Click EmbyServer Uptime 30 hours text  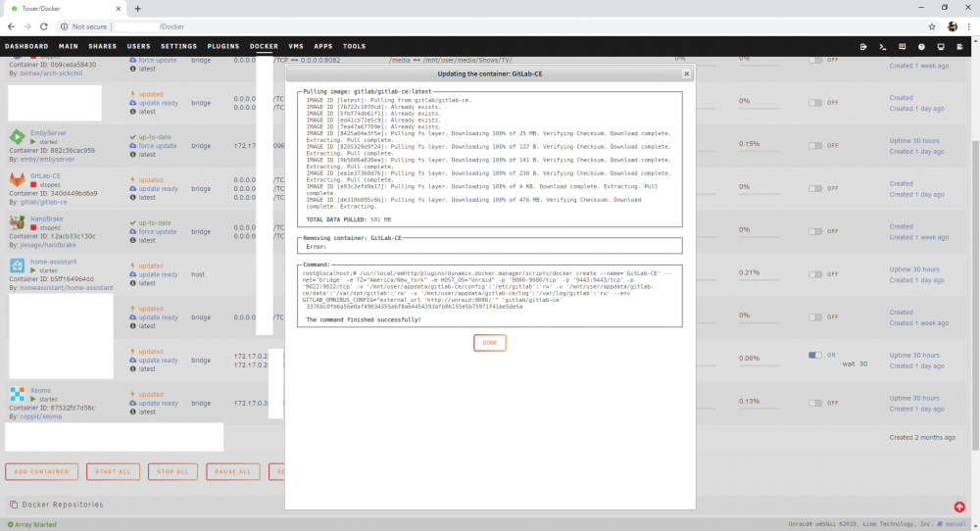tap(914, 140)
